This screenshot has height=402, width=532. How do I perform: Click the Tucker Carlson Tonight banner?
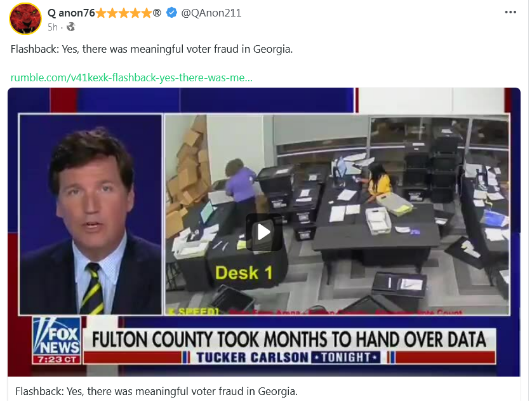point(288,357)
